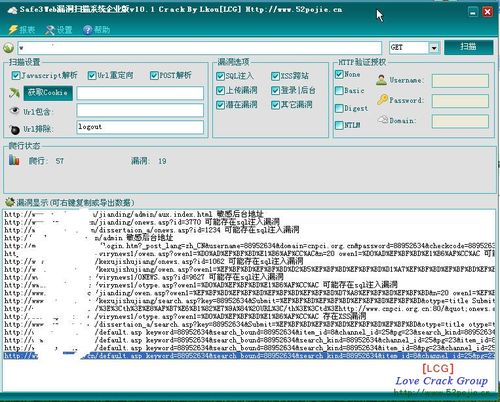Click the tools settings icon
This screenshot has height=402, width=500.
pos(50,30)
